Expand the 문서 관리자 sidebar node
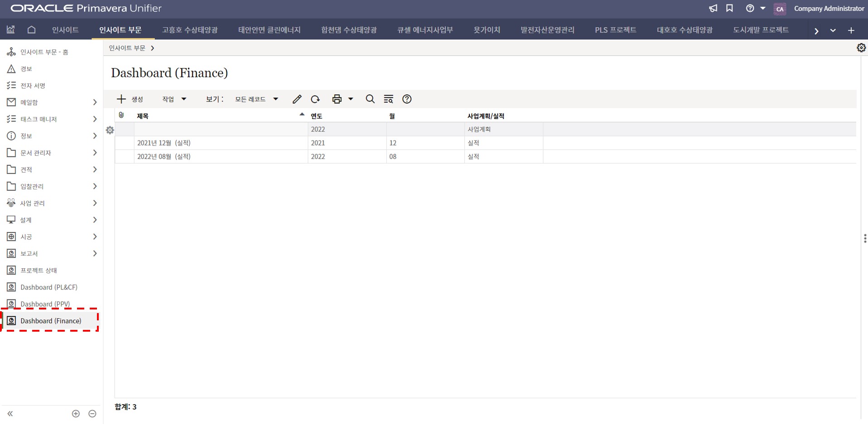 pos(95,153)
